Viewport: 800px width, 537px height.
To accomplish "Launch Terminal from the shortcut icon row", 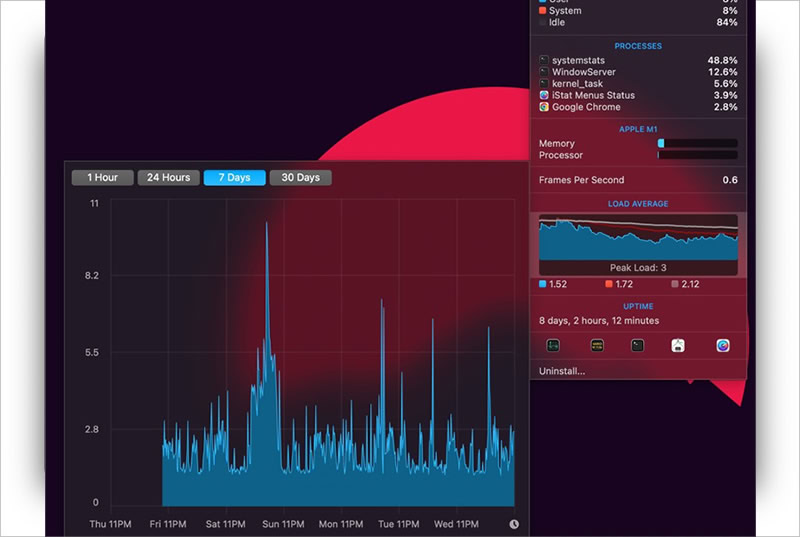I will 637,346.
